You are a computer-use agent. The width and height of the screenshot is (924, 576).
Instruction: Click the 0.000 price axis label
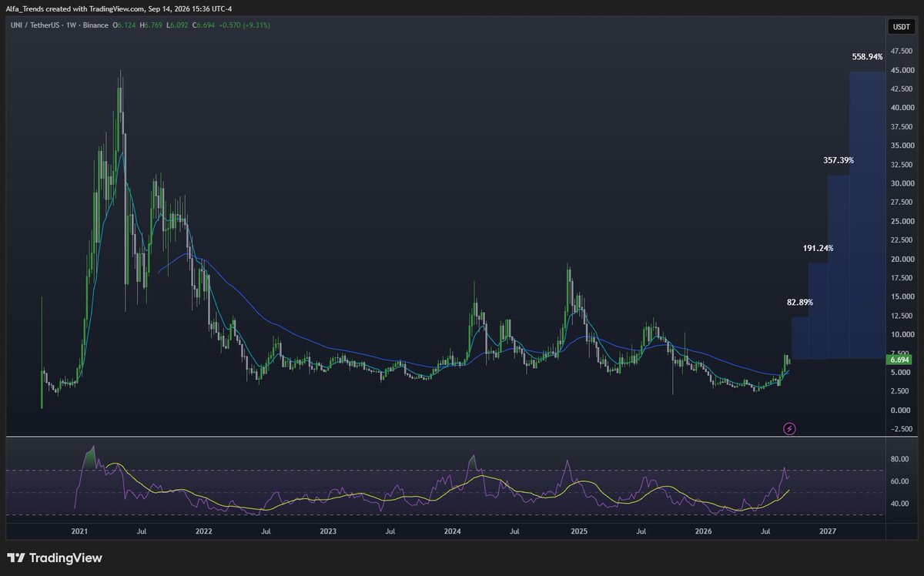pyautogui.click(x=901, y=410)
